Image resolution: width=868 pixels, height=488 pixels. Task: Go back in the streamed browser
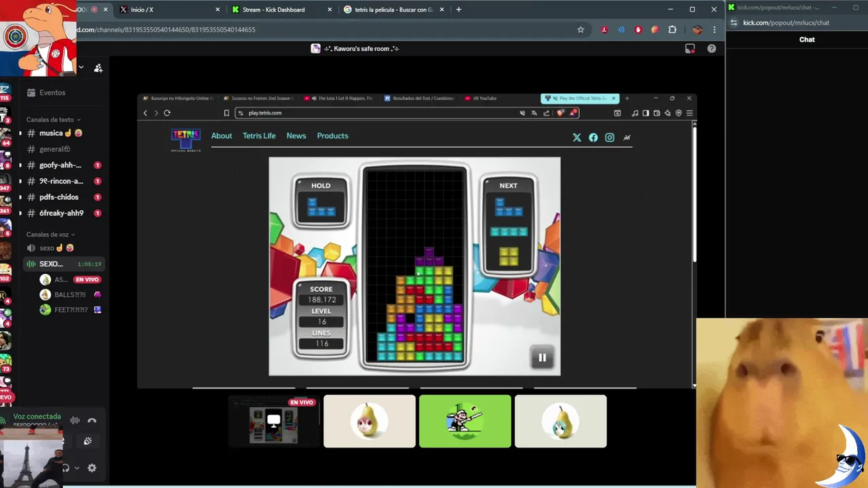145,113
